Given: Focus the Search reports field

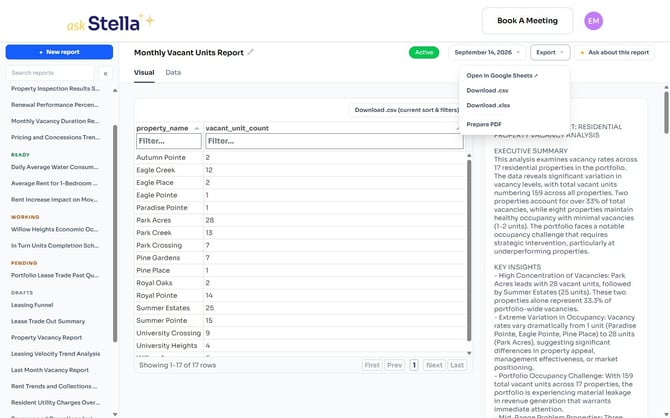Looking at the screenshot, I should click(50, 73).
